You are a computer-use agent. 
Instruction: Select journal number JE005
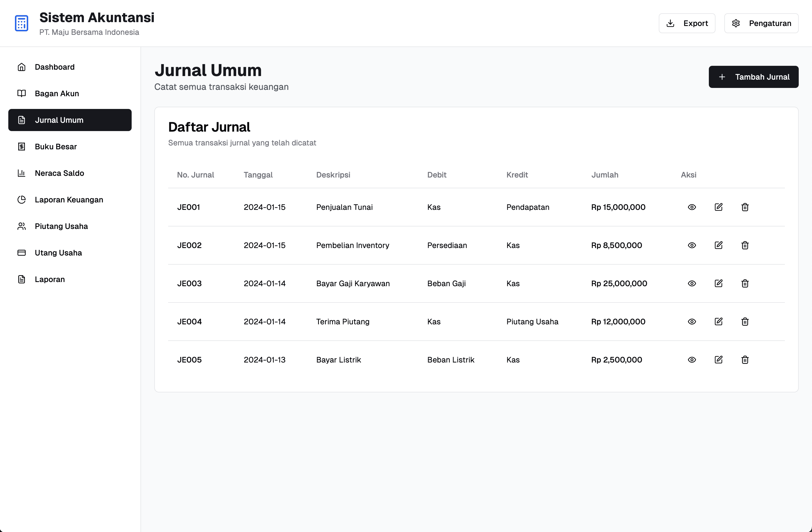coord(189,360)
